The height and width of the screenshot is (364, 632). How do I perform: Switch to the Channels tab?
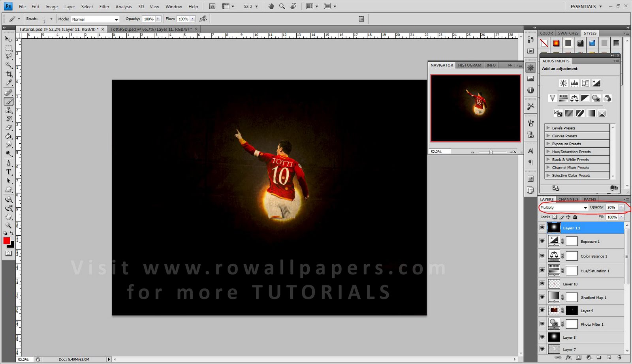pos(568,199)
